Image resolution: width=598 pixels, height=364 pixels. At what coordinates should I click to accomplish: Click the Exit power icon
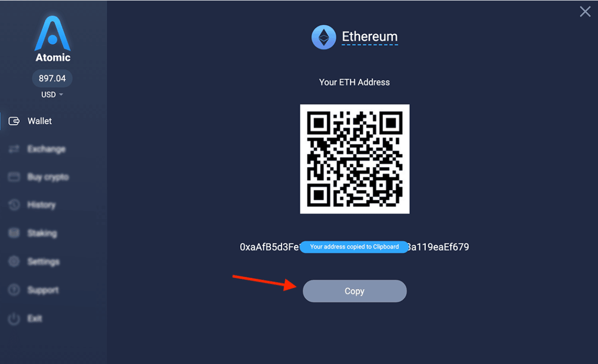[14, 319]
